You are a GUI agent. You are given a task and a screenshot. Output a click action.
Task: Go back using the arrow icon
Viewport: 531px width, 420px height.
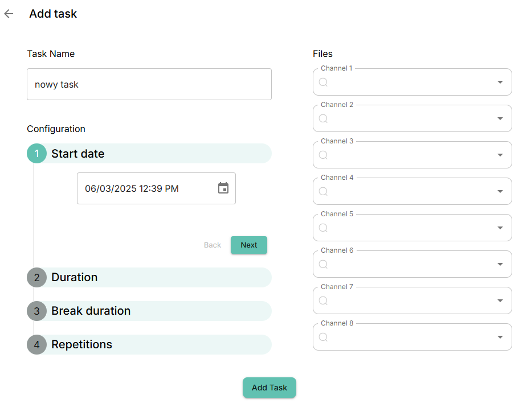[9, 14]
